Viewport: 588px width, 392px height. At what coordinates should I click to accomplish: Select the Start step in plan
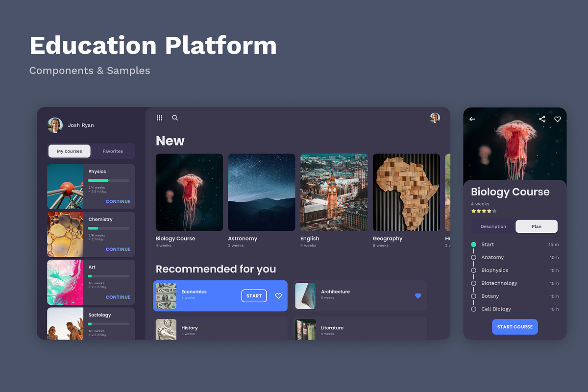(x=515, y=245)
